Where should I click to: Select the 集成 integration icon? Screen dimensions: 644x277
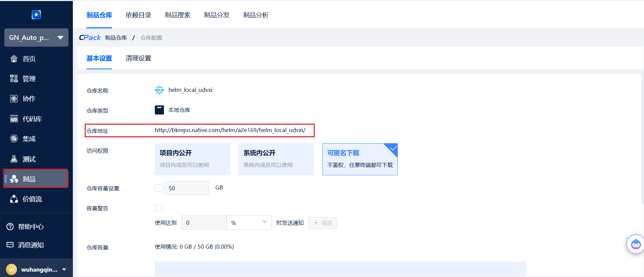[x=14, y=139]
